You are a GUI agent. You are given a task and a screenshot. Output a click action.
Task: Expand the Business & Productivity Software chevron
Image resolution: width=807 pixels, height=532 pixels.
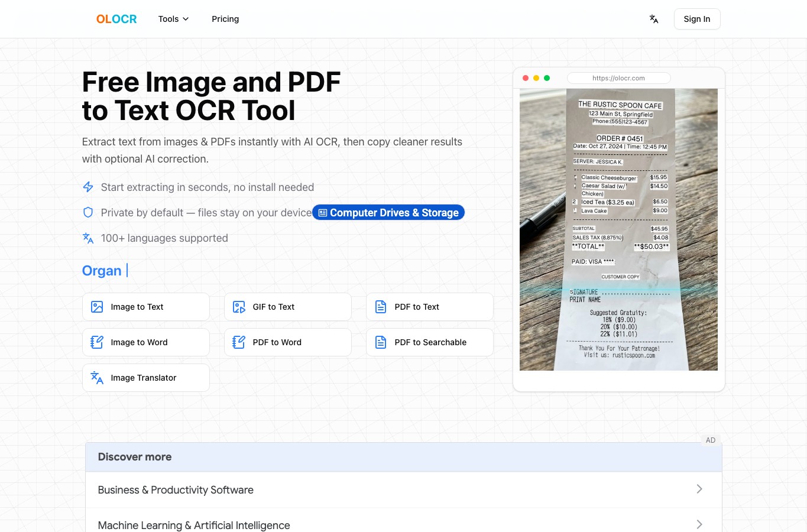tap(699, 489)
